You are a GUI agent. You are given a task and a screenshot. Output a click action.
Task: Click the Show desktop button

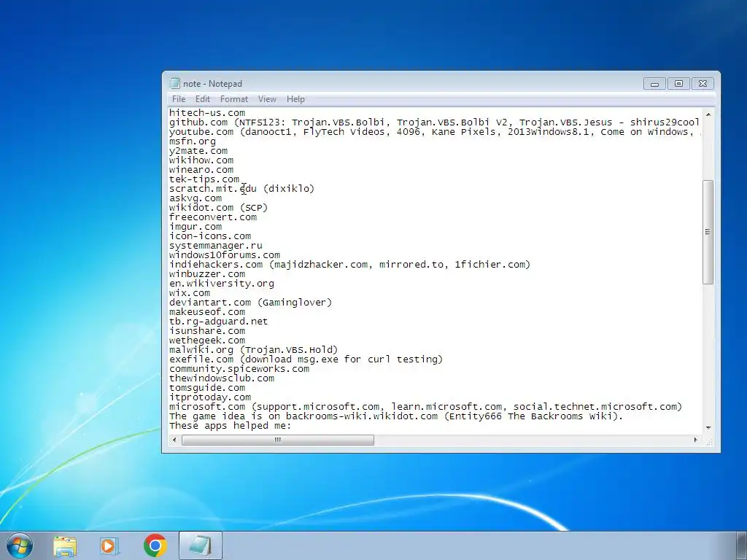[x=742, y=545]
